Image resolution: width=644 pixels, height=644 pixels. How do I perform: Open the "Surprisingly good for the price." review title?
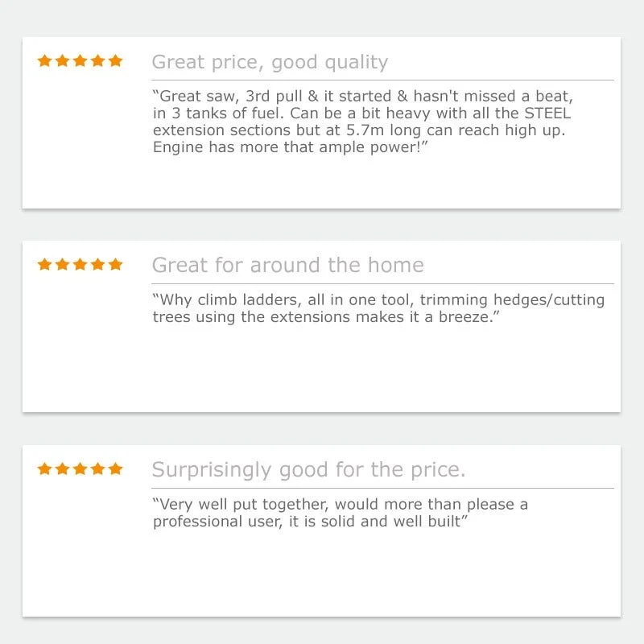(308, 470)
